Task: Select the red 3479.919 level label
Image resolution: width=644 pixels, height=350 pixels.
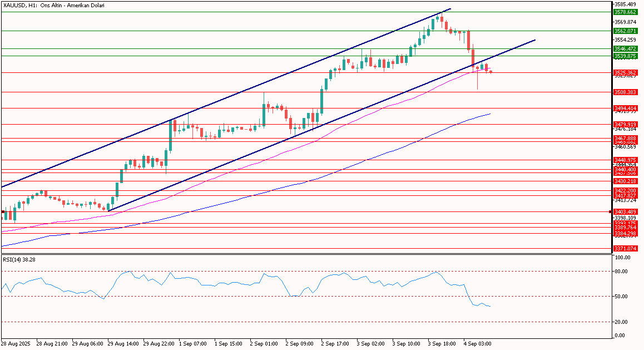Action: coord(626,125)
